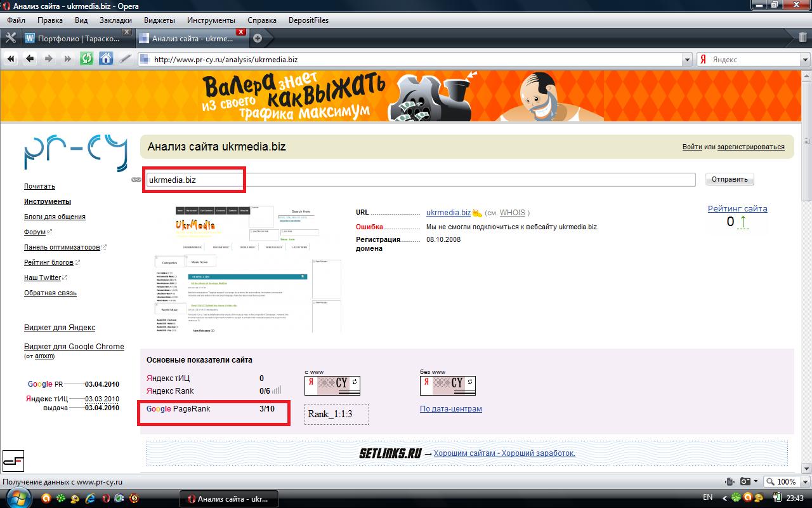Click the icon next to ukrmedia.biz link

click(477, 213)
